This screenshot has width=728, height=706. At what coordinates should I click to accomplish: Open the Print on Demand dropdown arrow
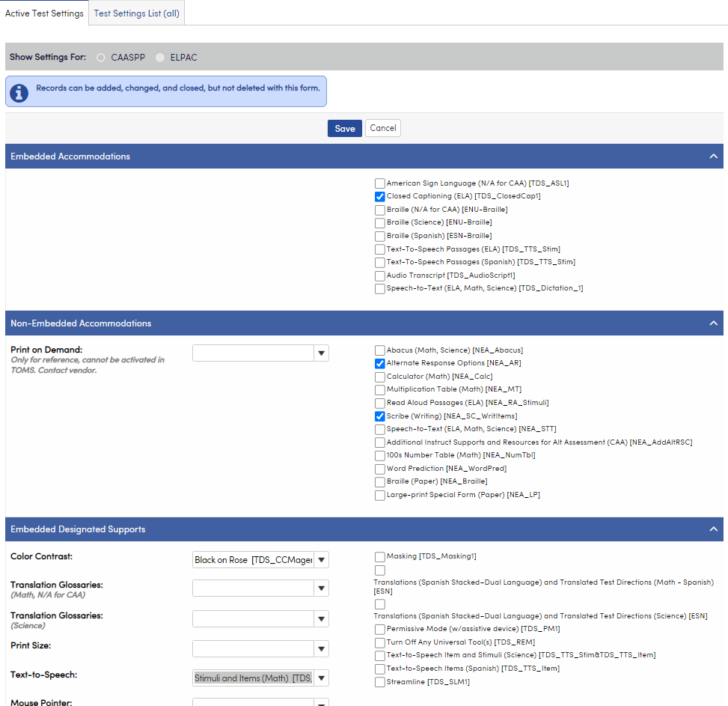click(x=321, y=353)
